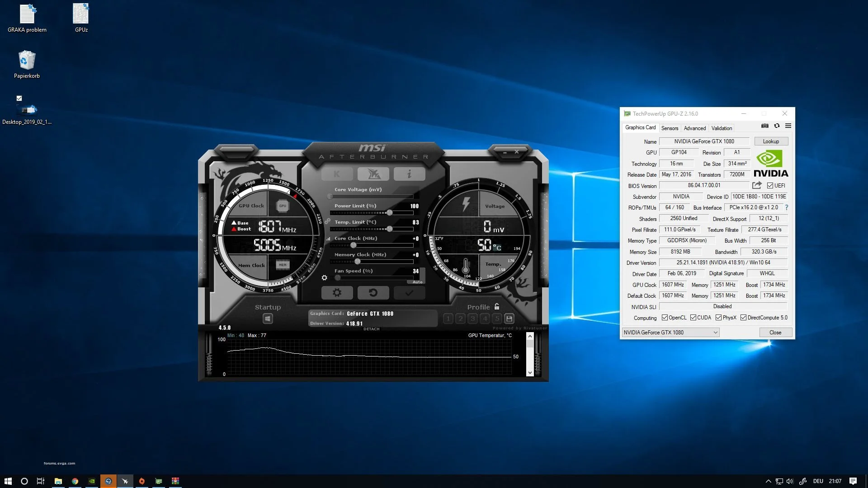Click the monitoring graph scroll down arrow
Viewport: 868px width, 488px height.
(x=530, y=373)
